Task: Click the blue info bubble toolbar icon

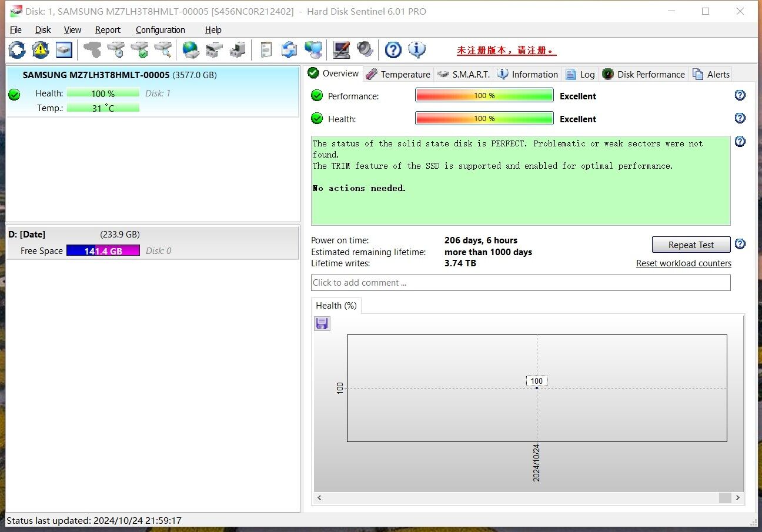Action: coord(417,50)
